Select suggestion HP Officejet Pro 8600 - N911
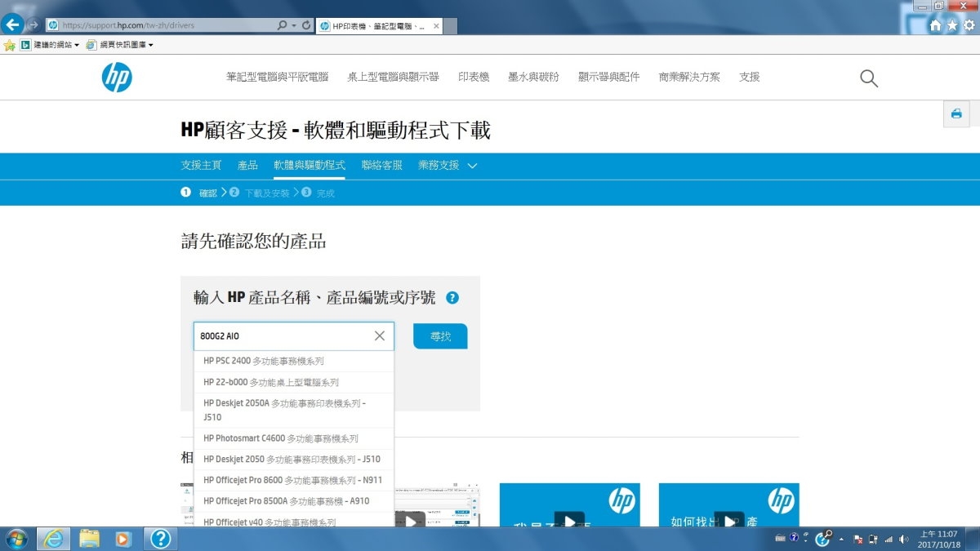This screenshot has width=980, height=551. click(294, 481)
